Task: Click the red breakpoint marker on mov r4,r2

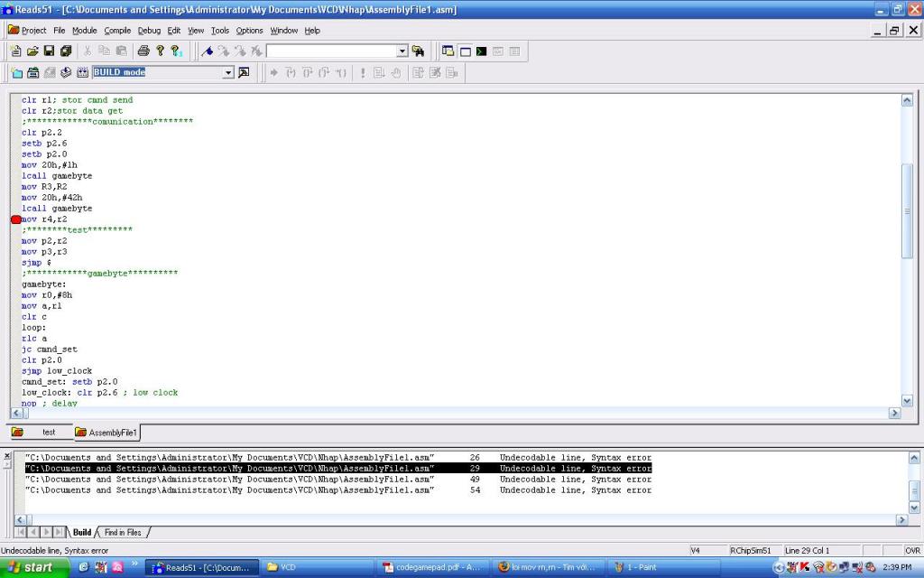Action: pyautogui.click(x=16, y=219)
